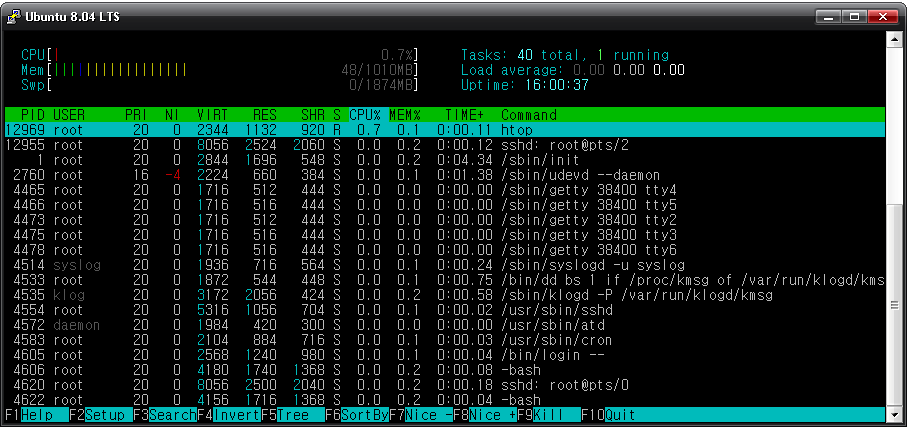The width and height of the screenshot is (907, 427).
Task: Click the CPU usage meter bar
Action: coord(220,55)
